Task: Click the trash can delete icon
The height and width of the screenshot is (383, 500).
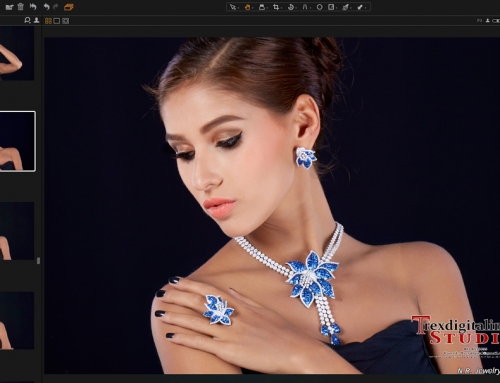Action: (x=21, y=7)
